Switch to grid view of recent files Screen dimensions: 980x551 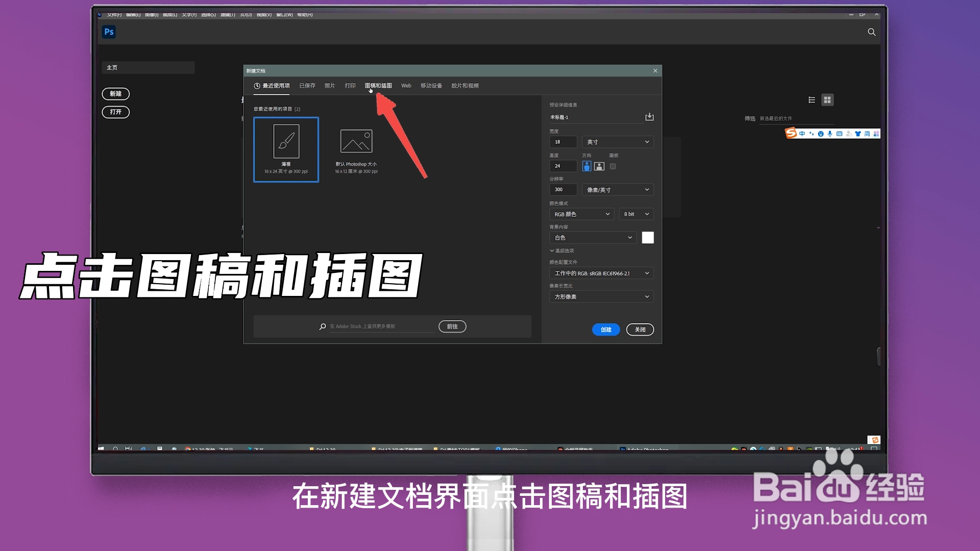pyautogui.click(x=827, y=100)
